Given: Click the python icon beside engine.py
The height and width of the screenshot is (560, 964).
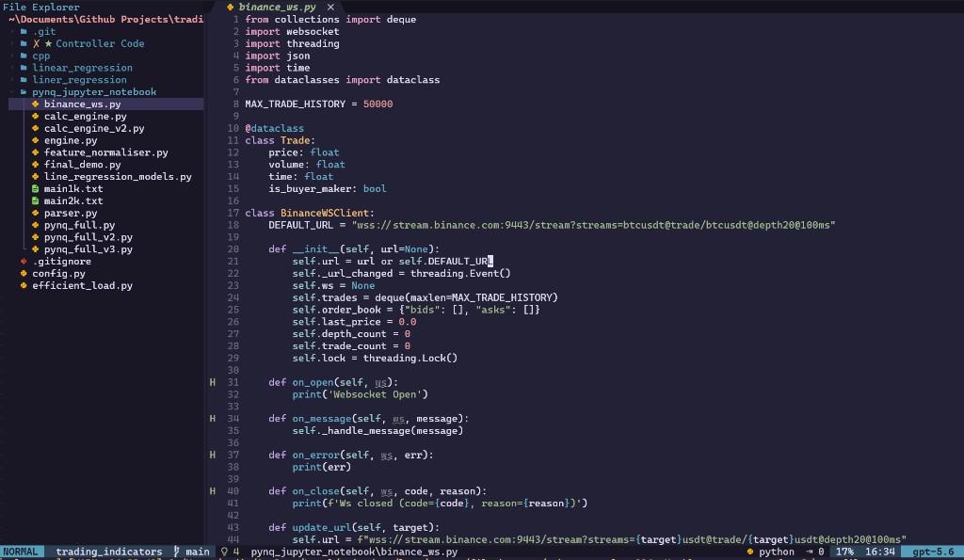Looking at the screenshot, I should point(35,140).
